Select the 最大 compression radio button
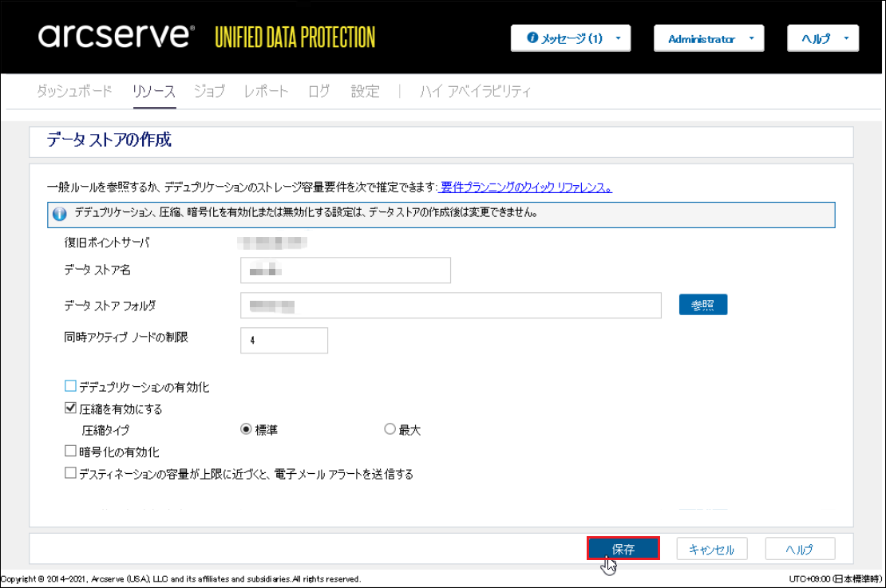The width and height of the screenshot is (886, 588). coord(390,429)
